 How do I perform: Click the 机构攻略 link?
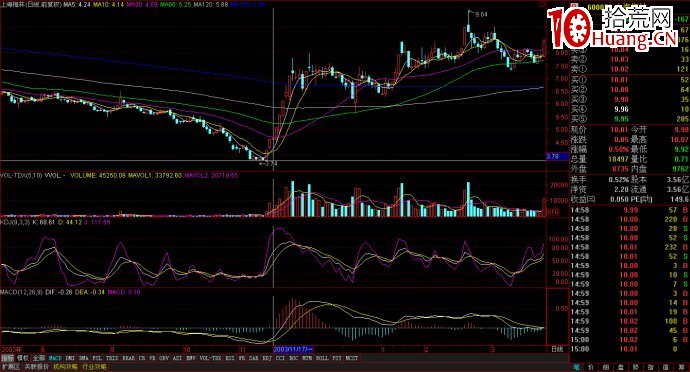coord(65,367)
